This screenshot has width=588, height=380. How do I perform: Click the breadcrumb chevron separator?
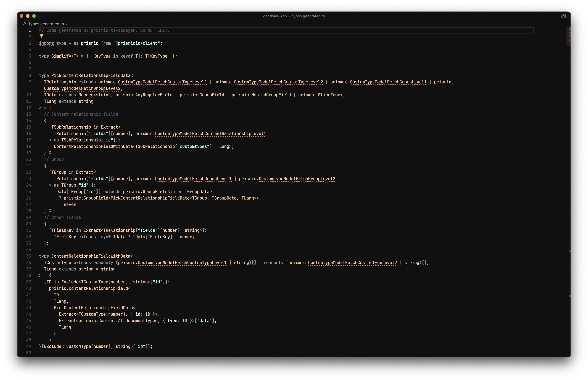point(66,24)
